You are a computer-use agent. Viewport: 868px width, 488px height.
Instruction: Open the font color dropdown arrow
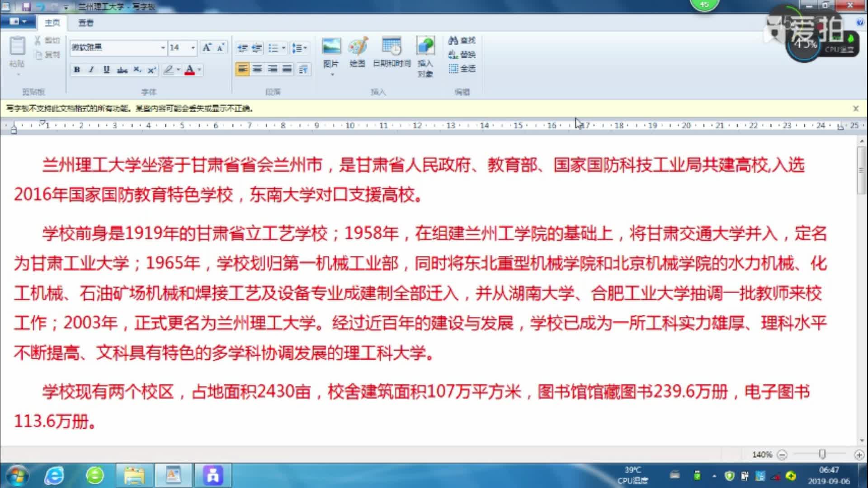[x=199, y=70]
